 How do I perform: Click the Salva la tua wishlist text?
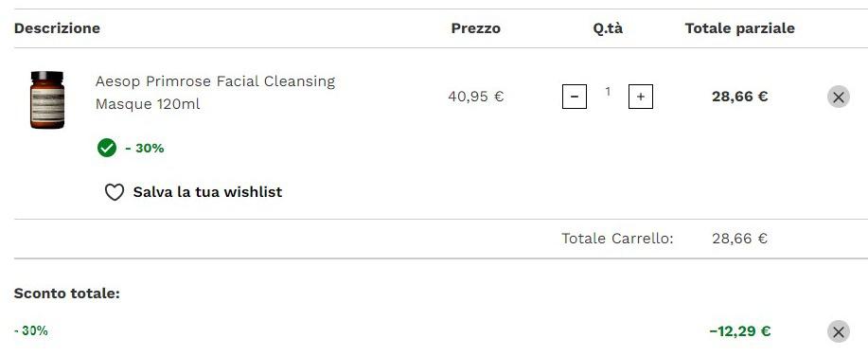point(207,192)
